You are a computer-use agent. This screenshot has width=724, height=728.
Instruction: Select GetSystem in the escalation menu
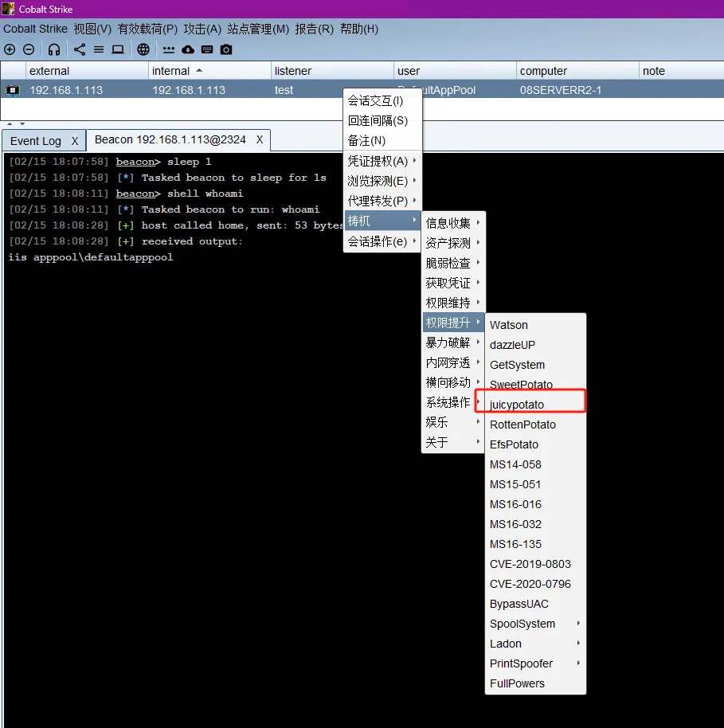pyautogui.click(x=535, y=365)
